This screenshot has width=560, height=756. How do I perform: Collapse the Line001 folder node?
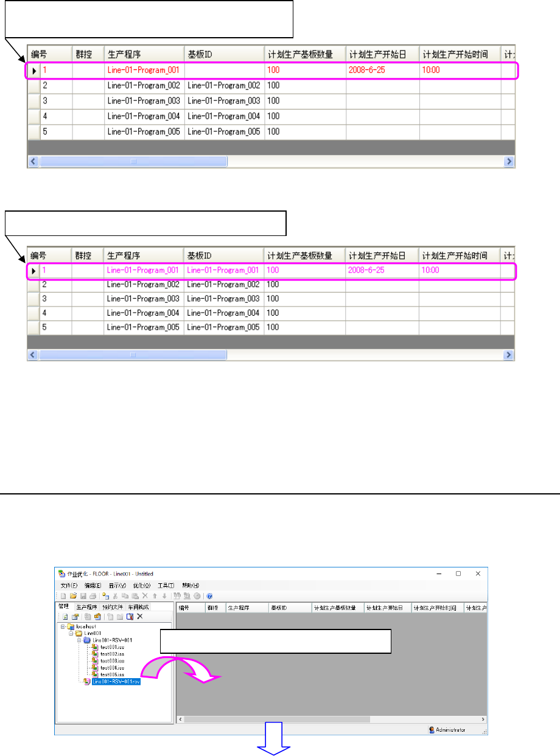pos(71,633)
